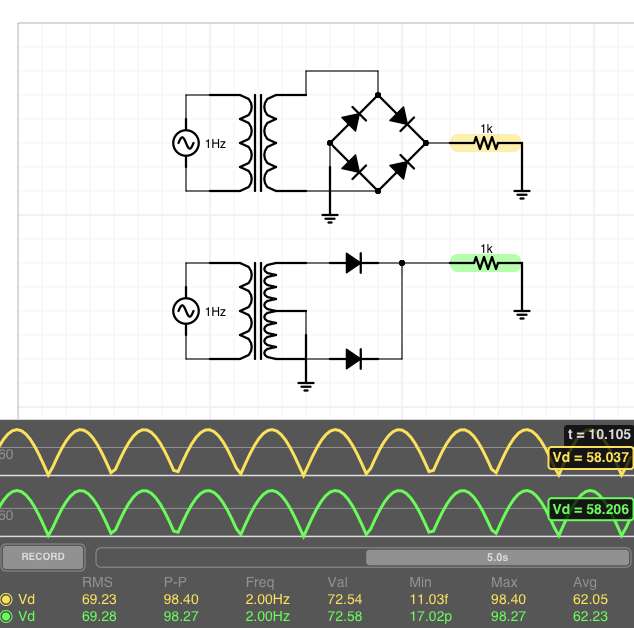
Task: Click the green Vd = 58.206 readout label
Action: 590,509
